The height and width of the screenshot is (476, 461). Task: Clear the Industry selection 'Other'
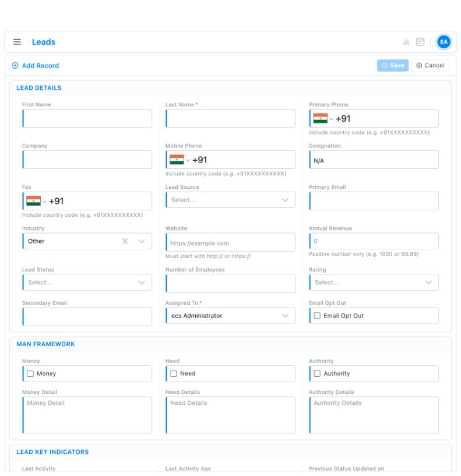[125, 241]
